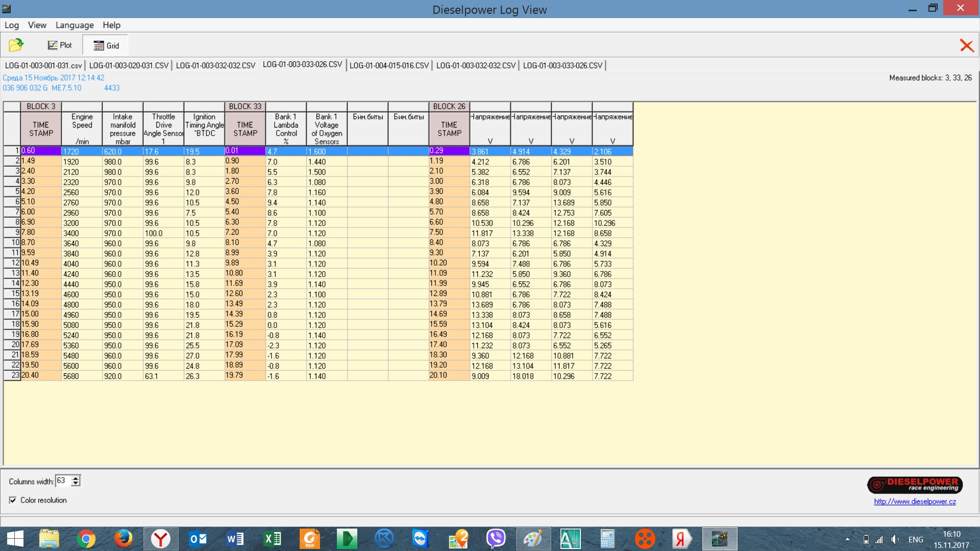
Task: Open the www.dieselpower.cz link
Action: pos(915,502)
